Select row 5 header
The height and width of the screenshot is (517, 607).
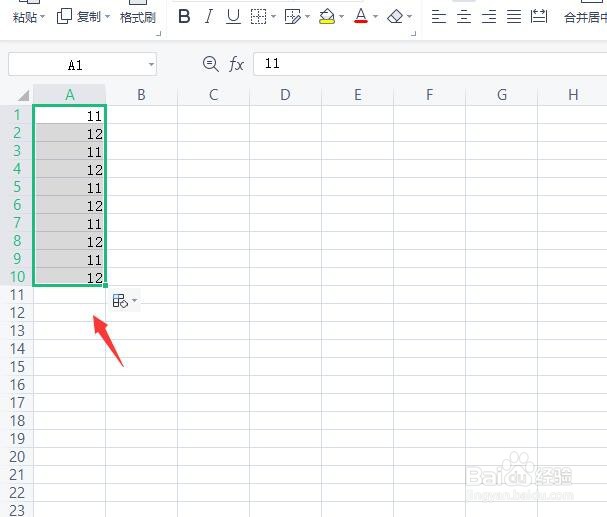17,187
